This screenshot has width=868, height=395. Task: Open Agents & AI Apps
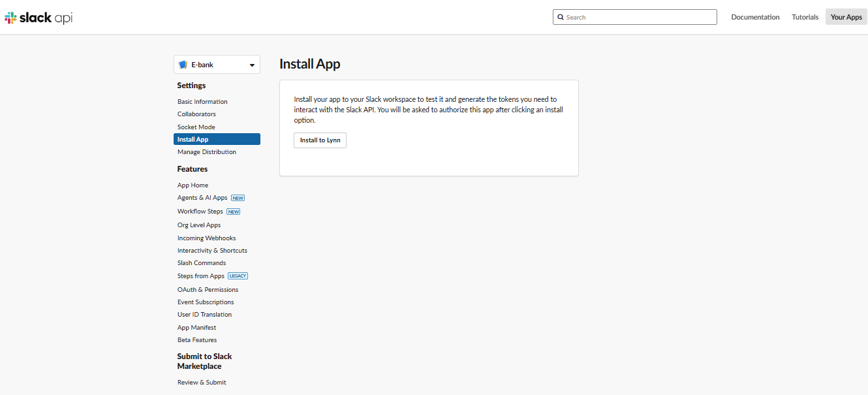(x=204, y=198)
